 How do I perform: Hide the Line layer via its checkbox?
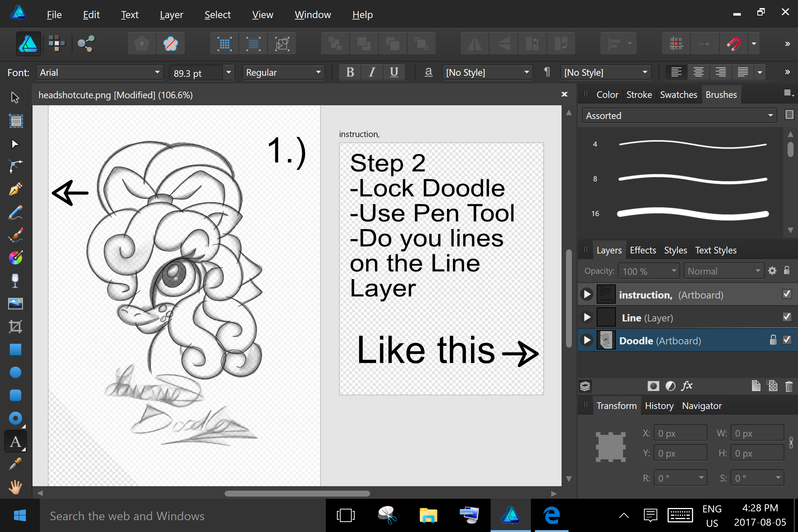point(787,317)
